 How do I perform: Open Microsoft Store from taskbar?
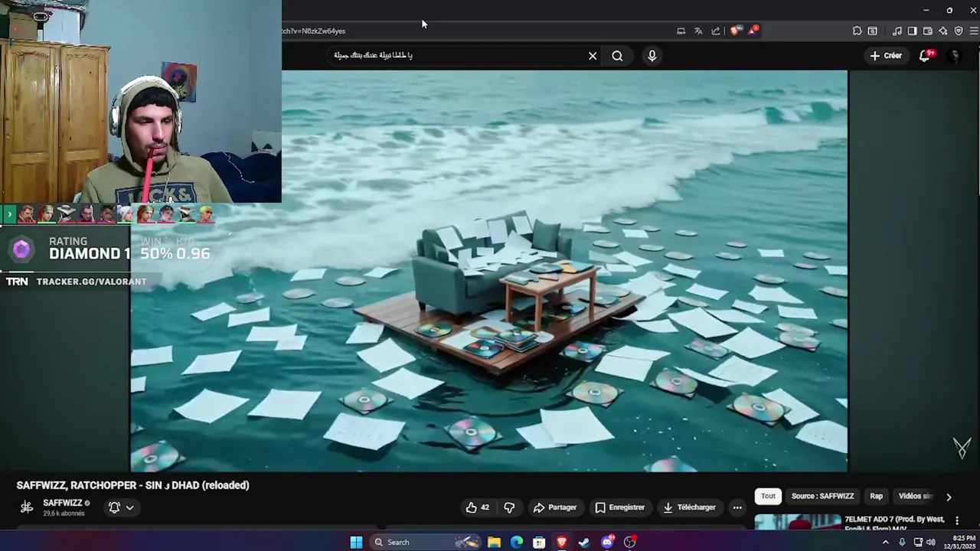point(539,542)
